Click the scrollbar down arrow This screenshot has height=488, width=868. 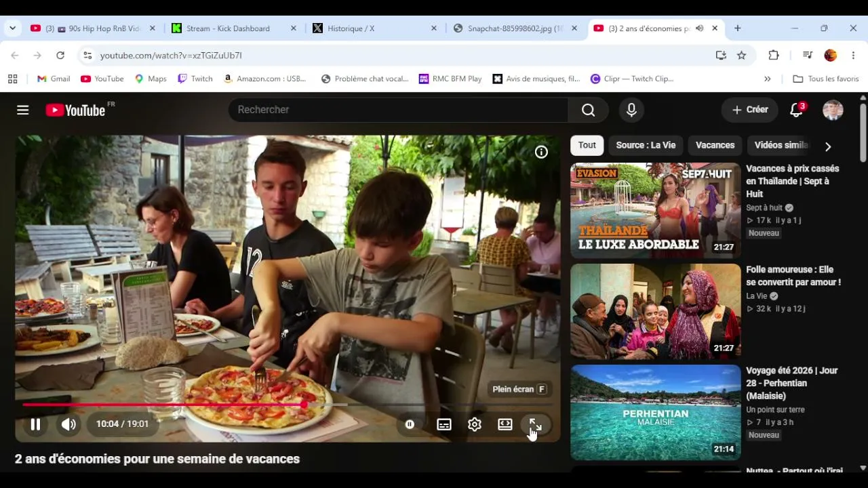[863, 468]
